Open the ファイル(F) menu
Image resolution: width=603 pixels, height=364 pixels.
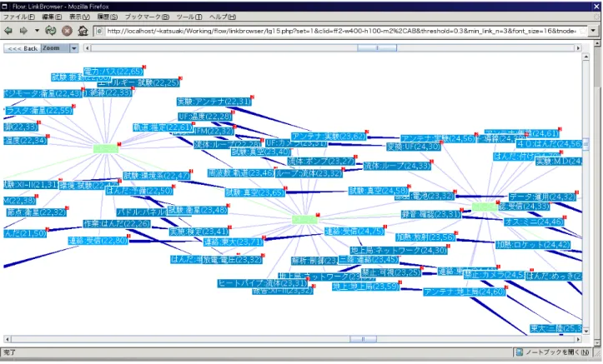pos(19,17)
